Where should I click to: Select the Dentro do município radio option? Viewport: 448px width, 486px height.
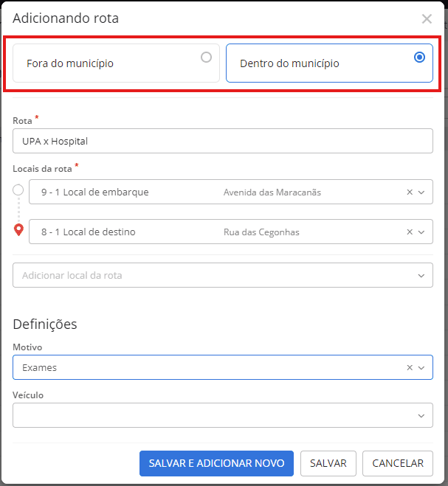419,57
